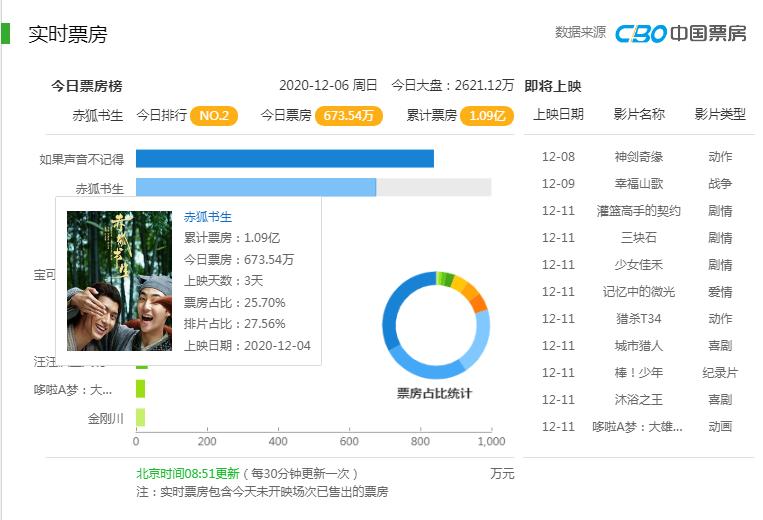
Task: Click the 赤狐书生 light blue bar
Action: (x=256, y=187)
